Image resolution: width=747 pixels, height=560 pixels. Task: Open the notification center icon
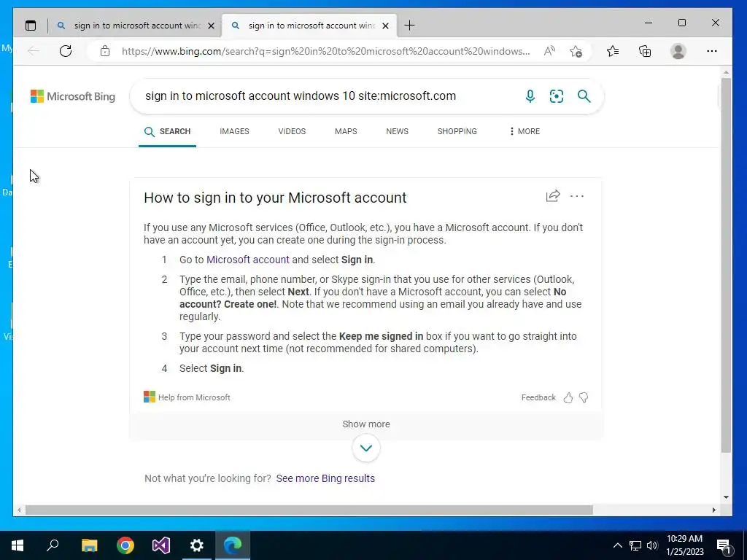click(x=724, y=546)
